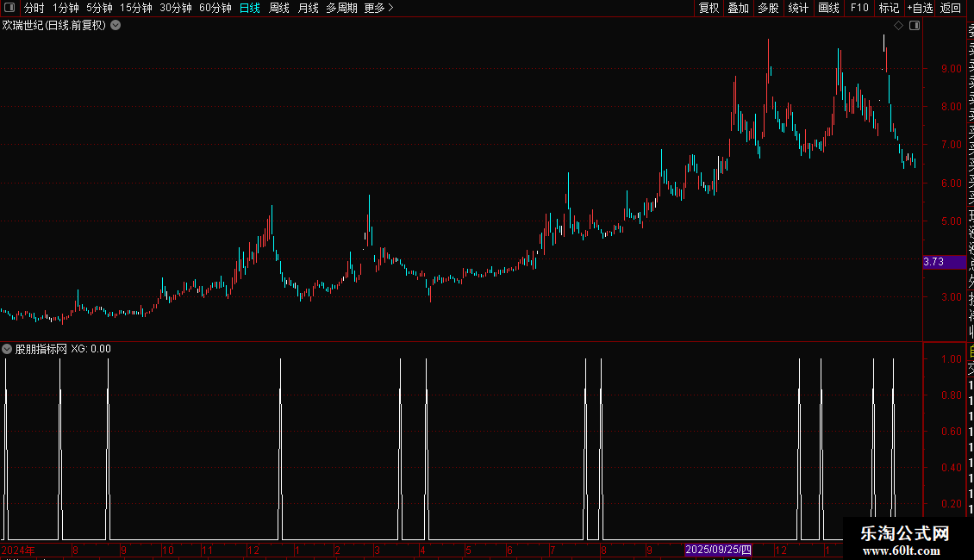Click the 欢瑞世纪(日线.前复权) chart title
974x560 pixels.
pyautogui.click(x=54, y=26)
